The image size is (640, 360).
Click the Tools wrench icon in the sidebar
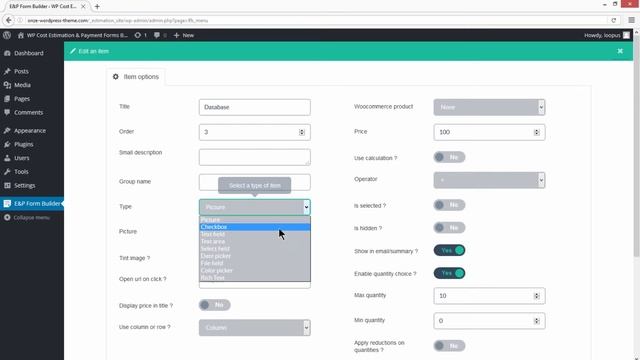(x=7, y=172)
